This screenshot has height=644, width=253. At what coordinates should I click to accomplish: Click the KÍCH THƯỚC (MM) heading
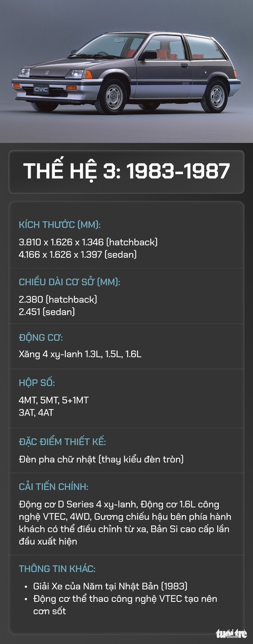pos(60,225)
